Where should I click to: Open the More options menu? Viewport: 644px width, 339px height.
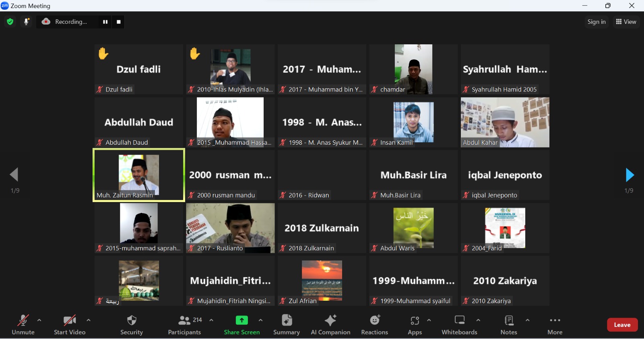[555, 321]
